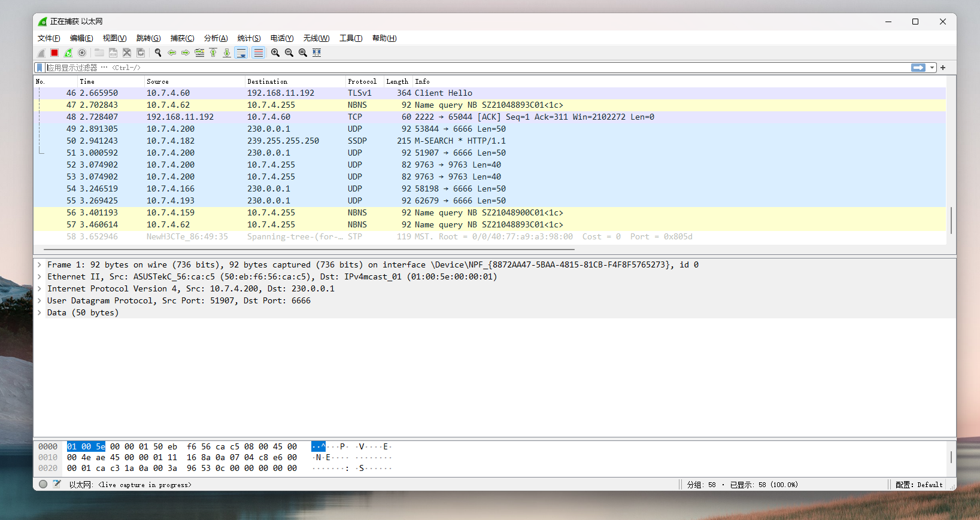Expand the Frame 1 detail row
Viewport: 980px width, 520px height.
point(40,264)
